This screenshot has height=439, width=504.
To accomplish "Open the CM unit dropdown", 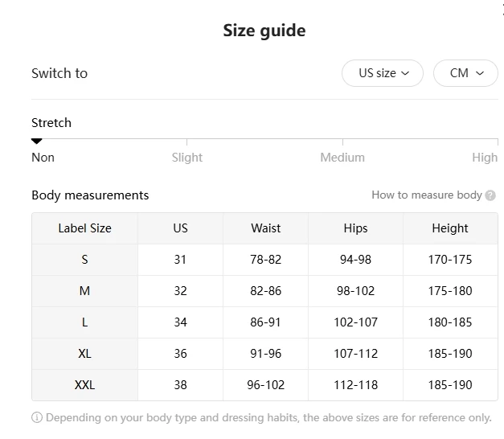I will click(x=465, y=73).
